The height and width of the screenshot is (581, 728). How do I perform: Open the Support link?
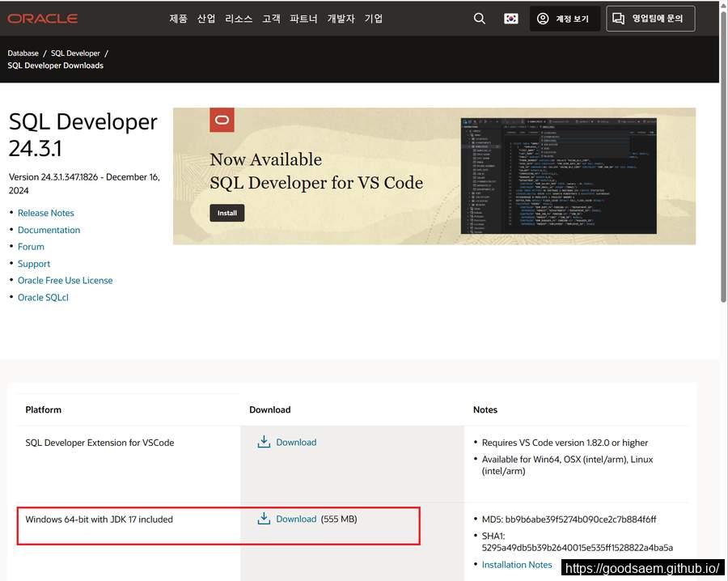(x=34, y=264)
